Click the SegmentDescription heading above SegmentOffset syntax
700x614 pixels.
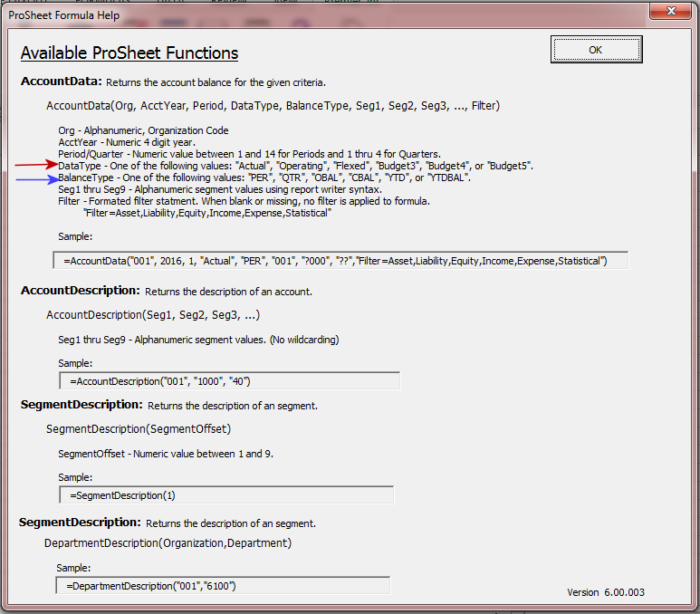(x=82, y=405)
